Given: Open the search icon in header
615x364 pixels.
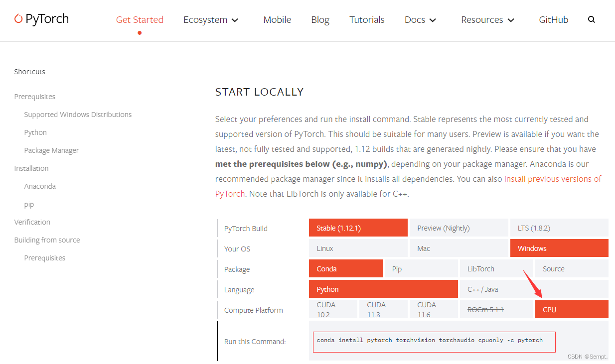Looking at the screenshot, I should click(x=592, y=20).
